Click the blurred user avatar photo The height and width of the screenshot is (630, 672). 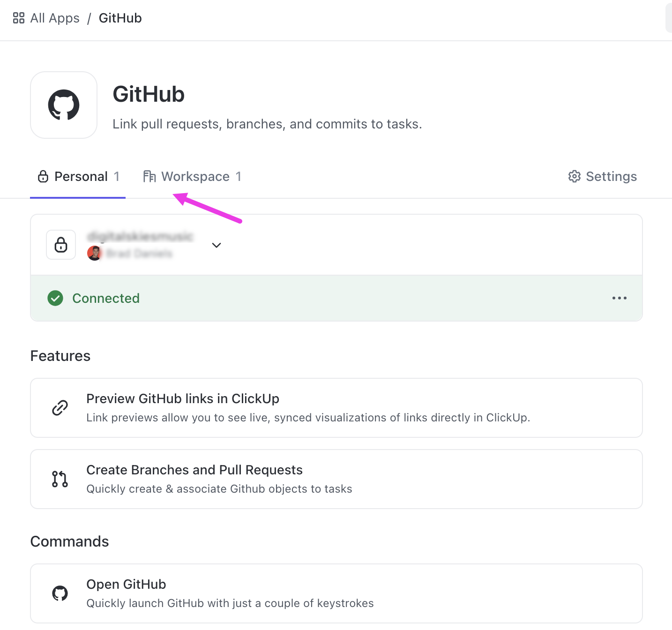tap(95, 253)
